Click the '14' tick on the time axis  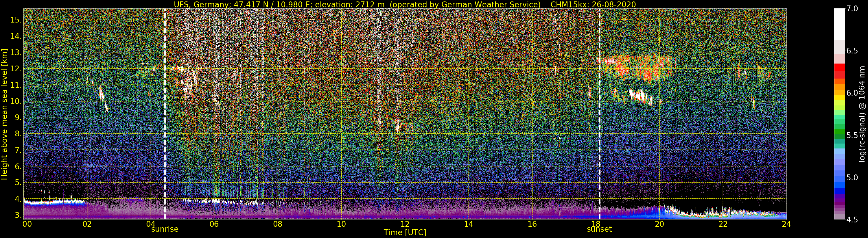click(x=468, y=224)
